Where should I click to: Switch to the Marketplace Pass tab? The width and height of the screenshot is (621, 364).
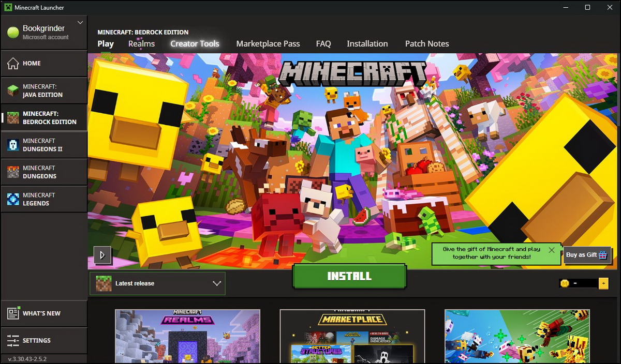[x=268, y=43]
